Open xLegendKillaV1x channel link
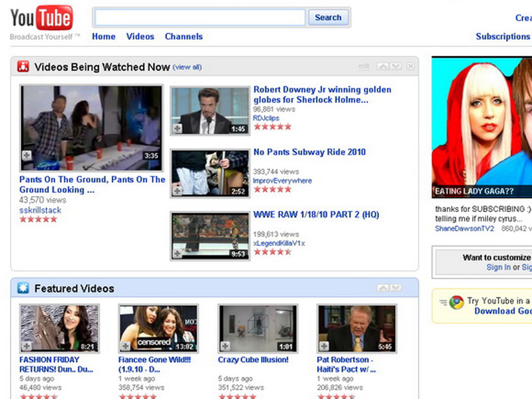Image resolution: width=532 pixels, height=399 pixels. pos(279,243)
